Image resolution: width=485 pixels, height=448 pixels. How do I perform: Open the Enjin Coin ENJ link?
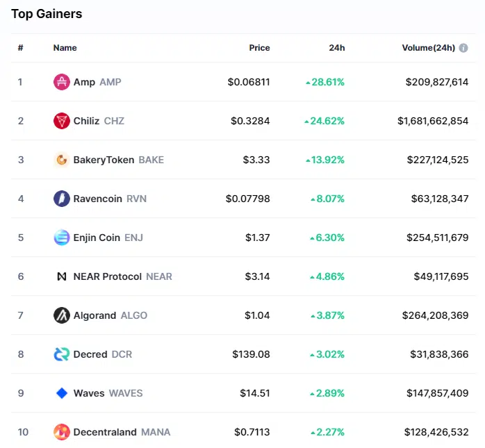107,238
